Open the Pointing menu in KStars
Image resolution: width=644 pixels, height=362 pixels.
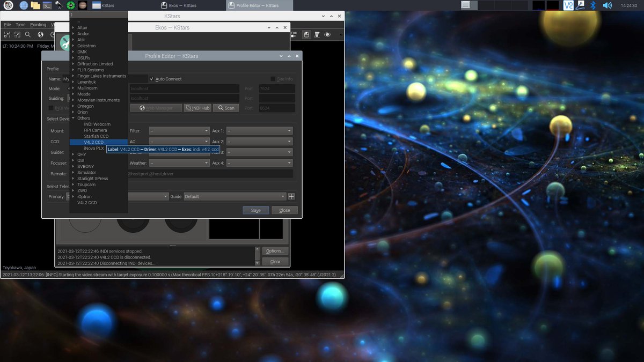(38, 25)
